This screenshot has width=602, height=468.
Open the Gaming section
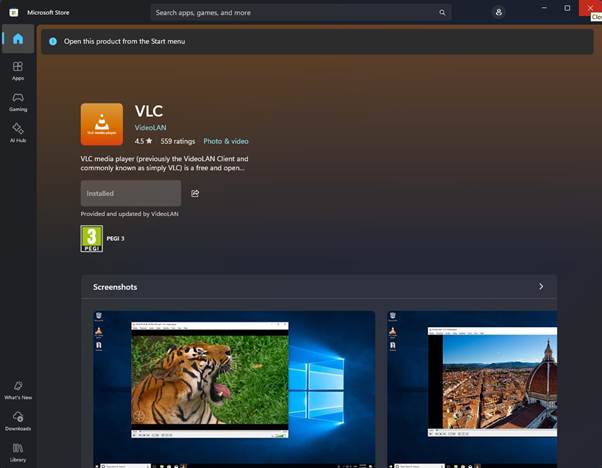pos(18,102)
